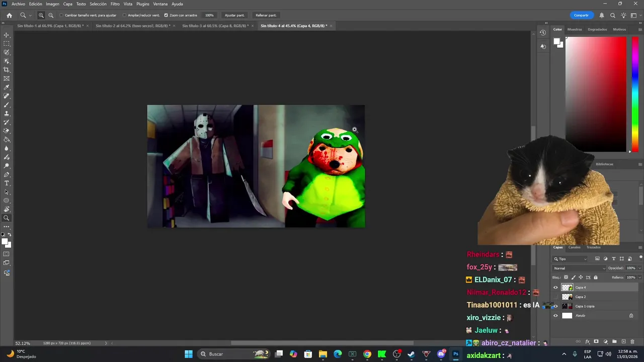Open the Layers panel options menu
644x362 pixels.
pyautogui.click(x=640, y=247)
